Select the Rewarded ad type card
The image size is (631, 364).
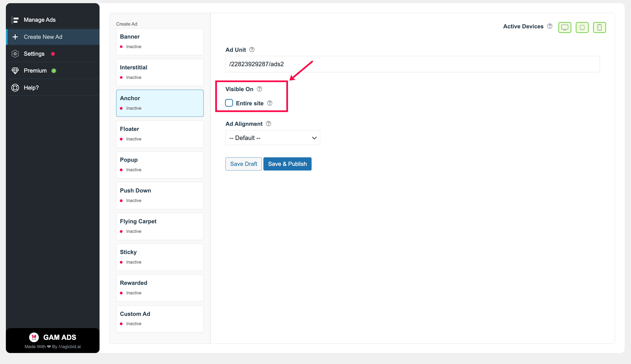pos(160,288)
